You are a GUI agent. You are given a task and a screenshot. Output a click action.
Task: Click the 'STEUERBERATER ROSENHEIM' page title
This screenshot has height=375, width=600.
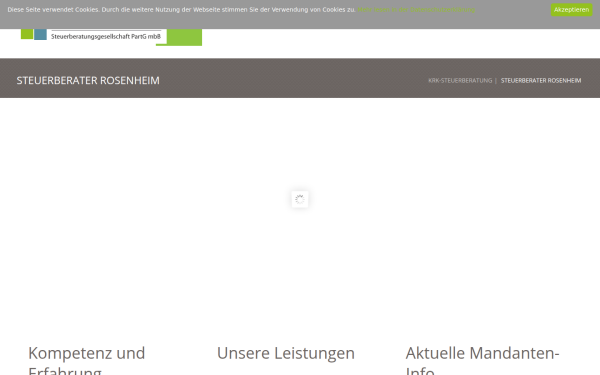point(88,80)
